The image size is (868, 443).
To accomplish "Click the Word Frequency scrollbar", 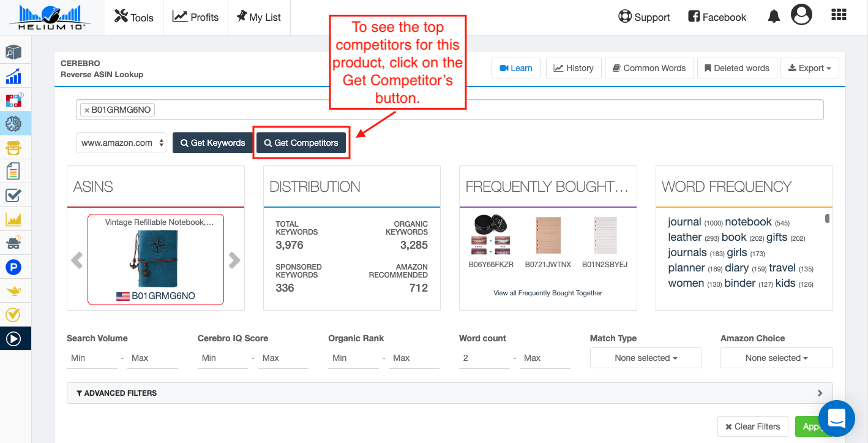I will pyautogui.click(x=827, y=219).
